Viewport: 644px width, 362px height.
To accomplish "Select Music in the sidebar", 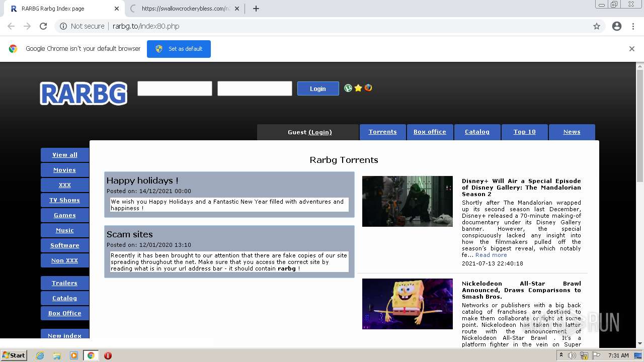I will click(65, 230).
